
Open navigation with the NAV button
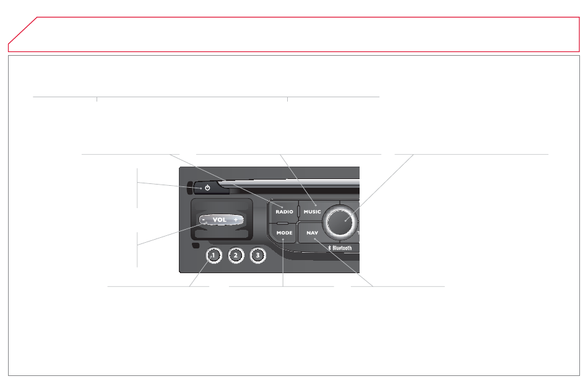312,233
